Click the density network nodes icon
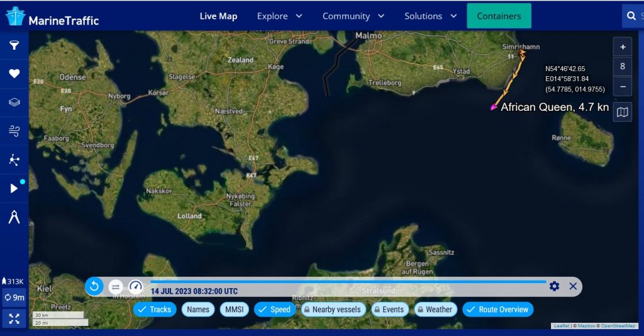The height and width of the screenshot is (336, 644). pos(14,160)
